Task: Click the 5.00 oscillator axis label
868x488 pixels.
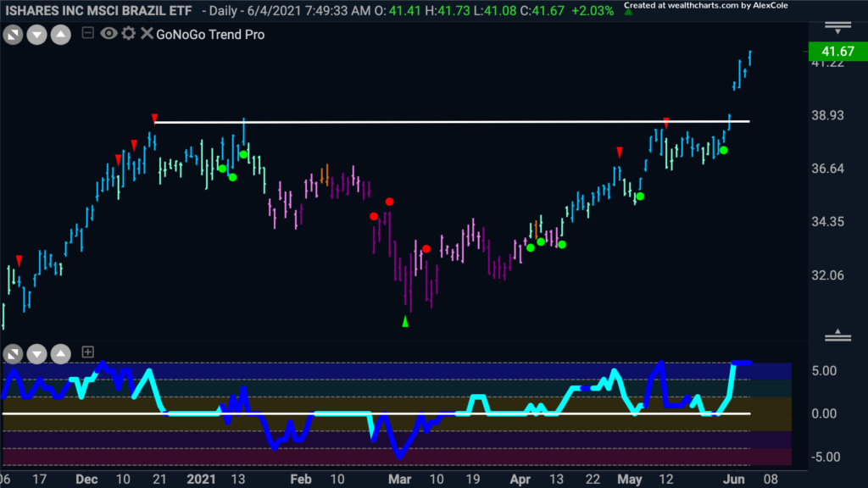Action: [824, 371]
